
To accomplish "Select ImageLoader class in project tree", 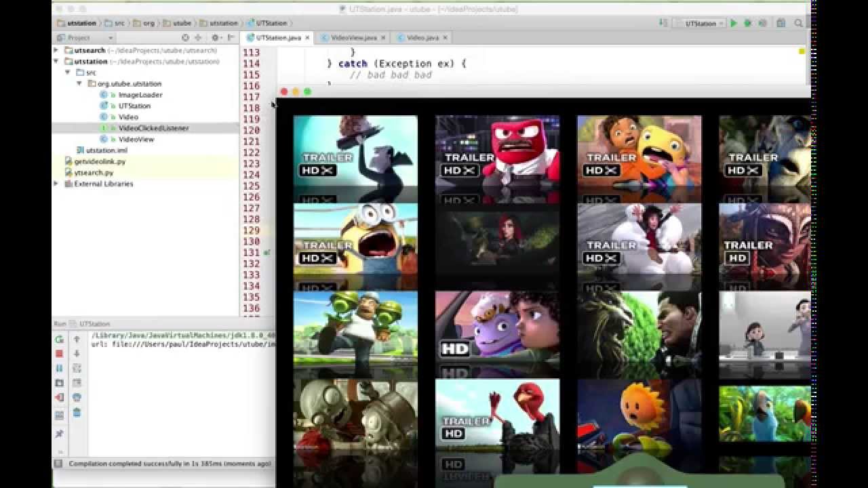I will click(x=140, y=95).
